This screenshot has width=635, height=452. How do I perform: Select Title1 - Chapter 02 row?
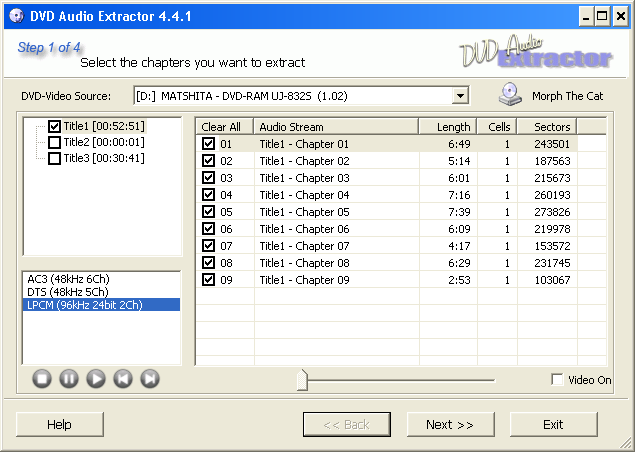(x=387, y=161)
